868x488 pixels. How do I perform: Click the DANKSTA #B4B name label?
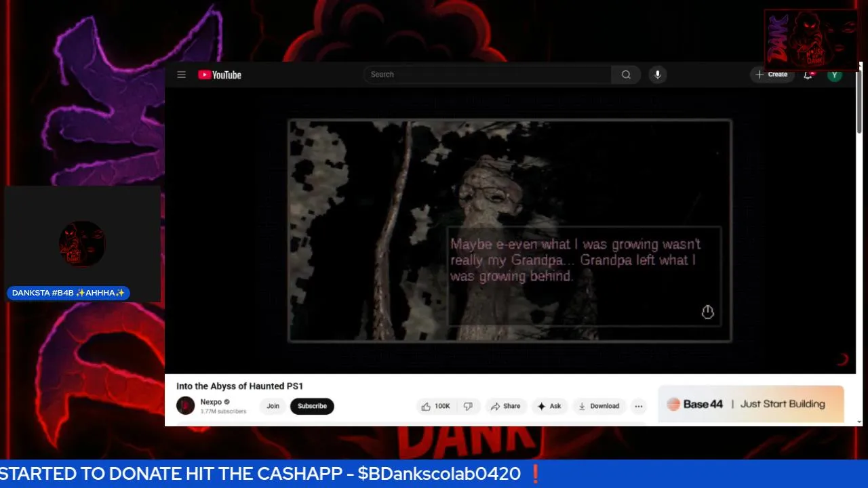click(68, 293)
